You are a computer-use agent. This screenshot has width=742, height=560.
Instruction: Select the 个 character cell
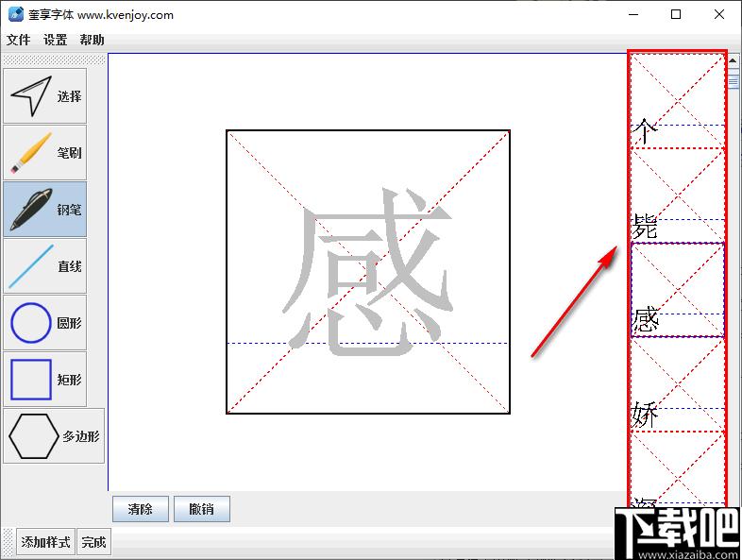(678, 101)
